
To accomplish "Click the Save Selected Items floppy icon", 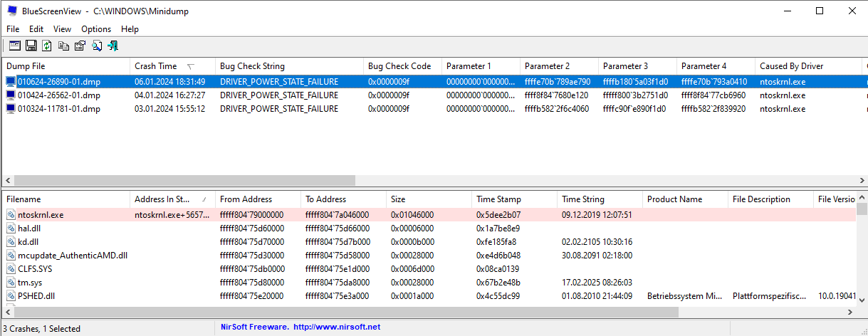I will (x=31, y=46).
